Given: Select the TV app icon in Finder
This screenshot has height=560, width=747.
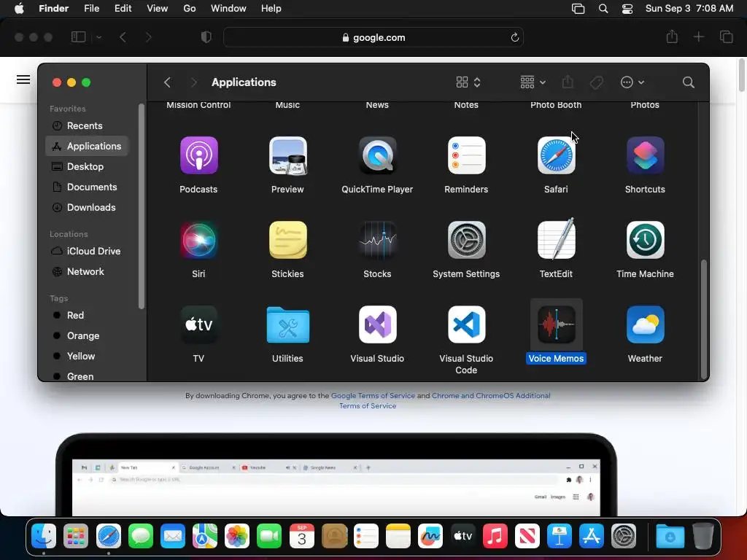Looking at the screenshot, I should pyautogui.click(x=198, y=324).
